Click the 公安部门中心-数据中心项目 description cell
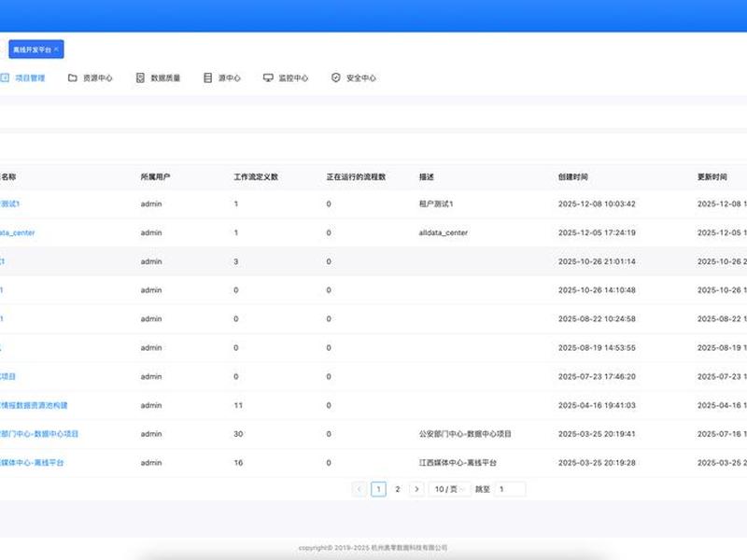 coord(465,434)
